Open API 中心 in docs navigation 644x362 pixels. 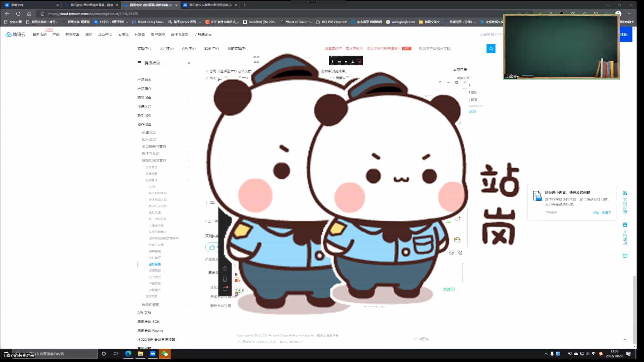189,49
